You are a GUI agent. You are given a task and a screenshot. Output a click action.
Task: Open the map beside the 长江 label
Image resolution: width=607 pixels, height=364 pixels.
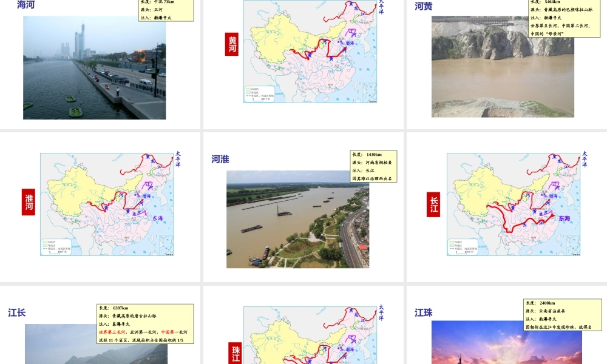click(514, 204)
